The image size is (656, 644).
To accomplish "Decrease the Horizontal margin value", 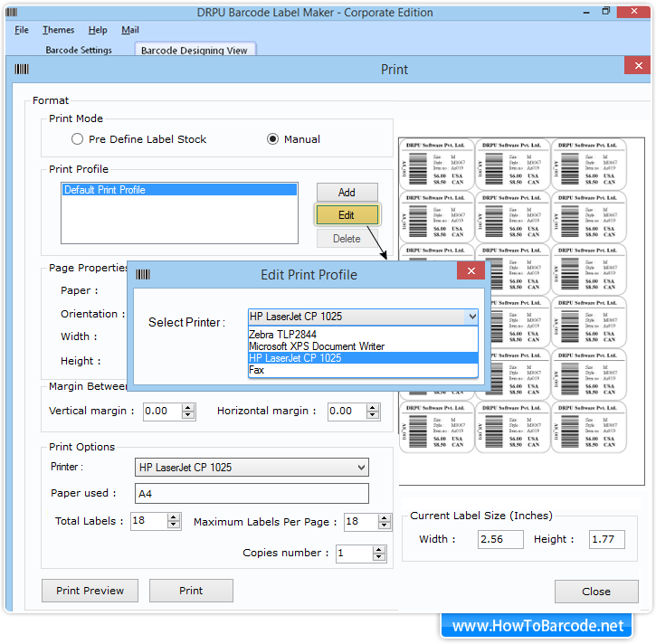I will click(373, 415).
